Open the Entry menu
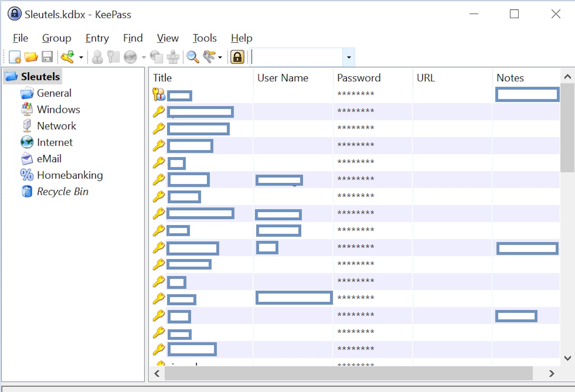The width and height of the screenshot is (575, 392). (97, 38)
